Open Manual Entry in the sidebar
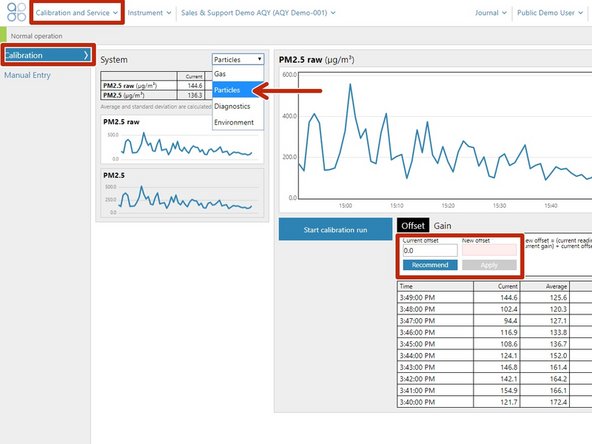Screen dimensions: 592x444 pos(27,75)
